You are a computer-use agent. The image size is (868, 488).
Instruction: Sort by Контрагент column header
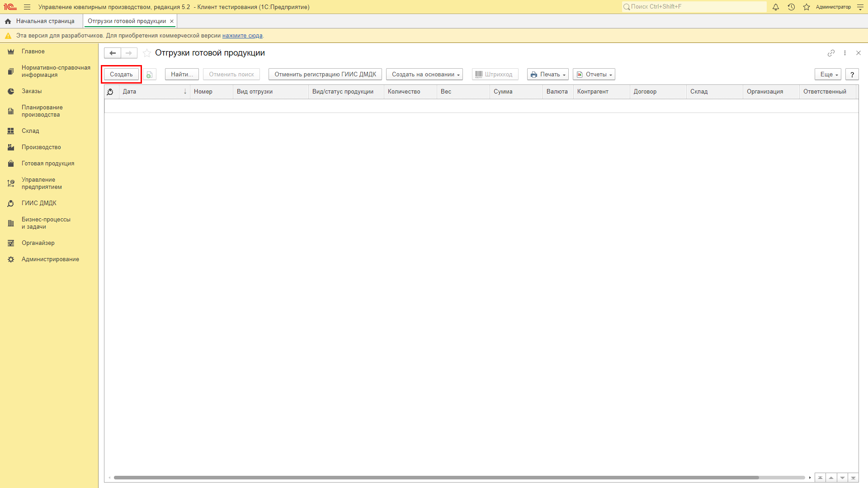tap(602, 92)
